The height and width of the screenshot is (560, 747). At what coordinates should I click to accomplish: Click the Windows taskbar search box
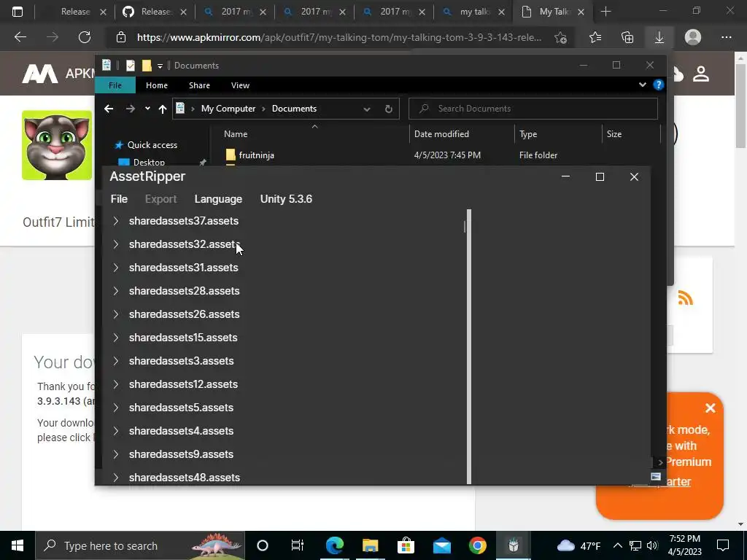coord(140,545)
